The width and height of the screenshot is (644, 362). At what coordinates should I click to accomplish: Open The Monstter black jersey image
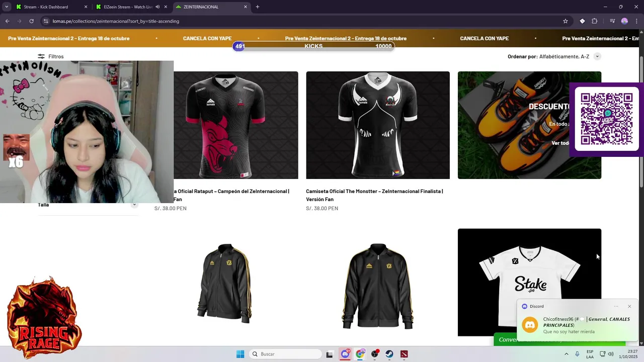coord(378,125)
